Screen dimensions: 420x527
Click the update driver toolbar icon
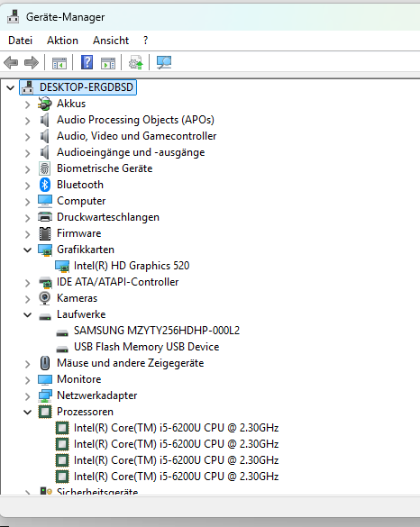[136, 62]
